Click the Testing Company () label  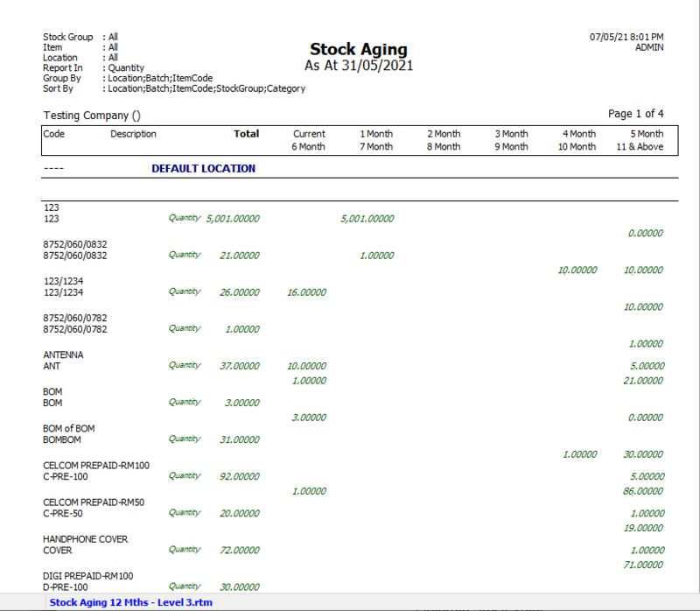(92, 116)
